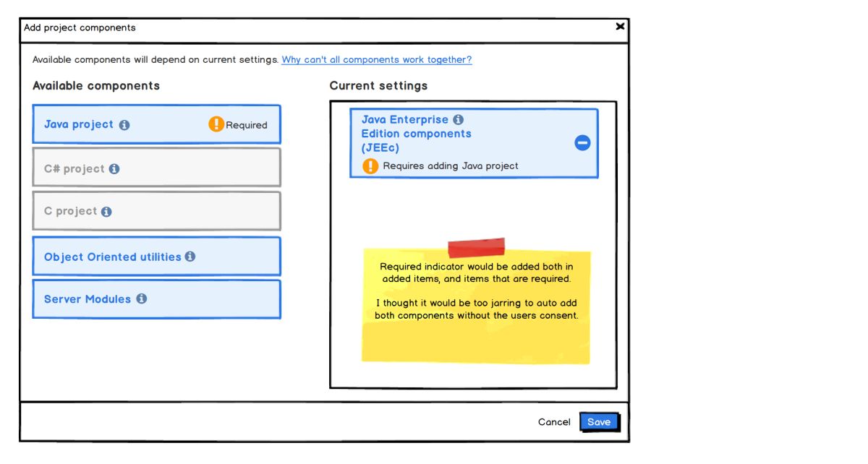Open info for Object Oriented utilities

tap(190, 257)
